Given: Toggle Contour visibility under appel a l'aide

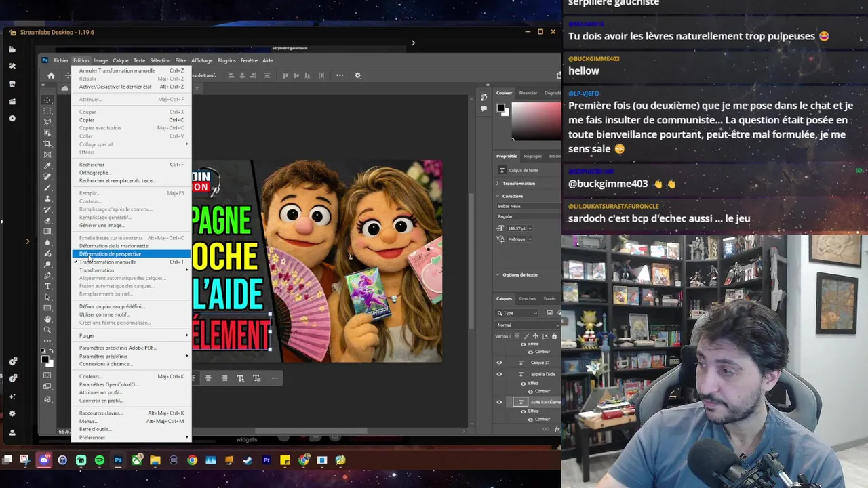Looking at the screenshot, I should click(530, 391).
